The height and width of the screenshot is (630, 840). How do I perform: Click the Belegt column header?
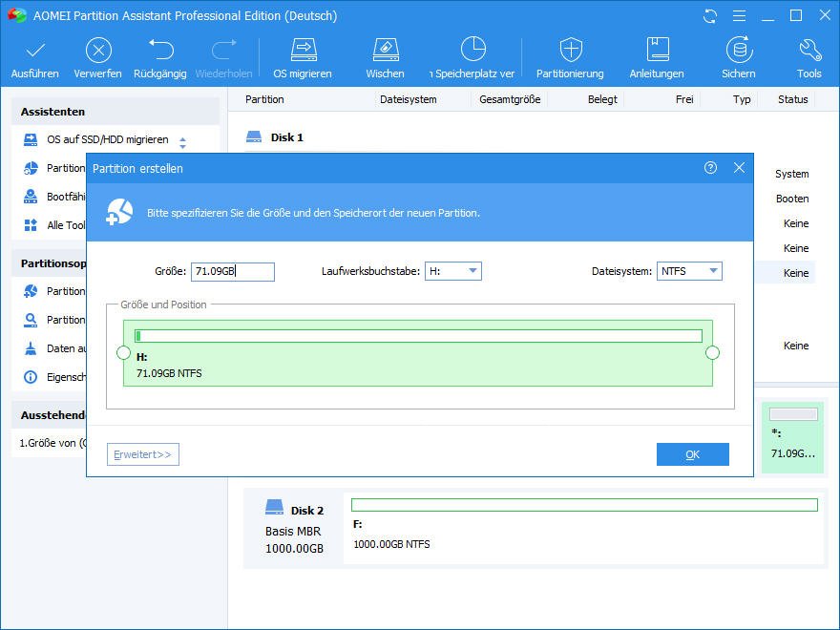pyautogui.click(x=602, y=99)
